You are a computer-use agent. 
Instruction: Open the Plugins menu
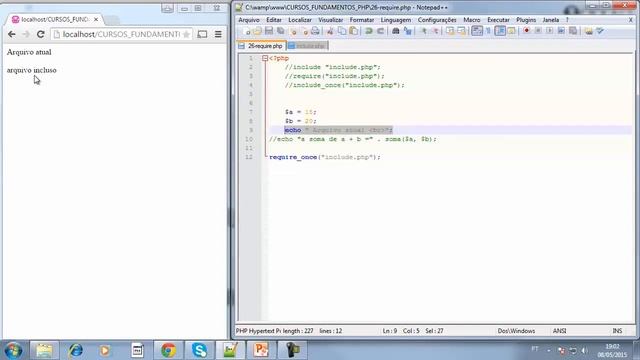click(526, 20)
